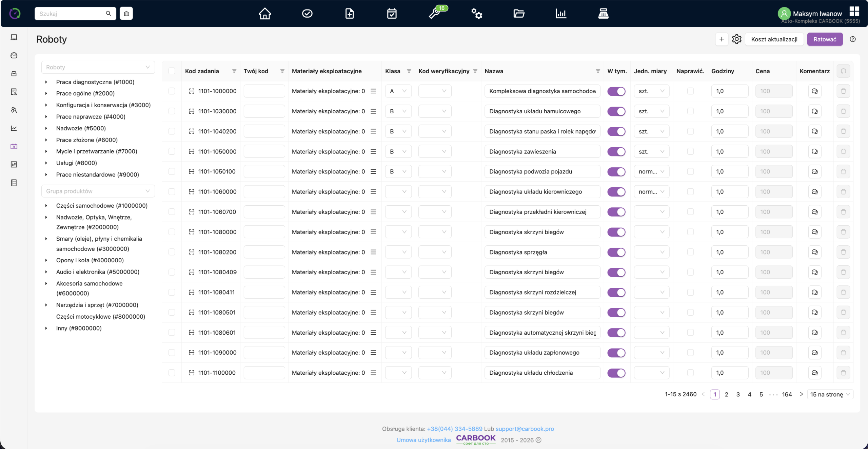Expand Części samochodowe (#1000000) tree node

(46, 206)
